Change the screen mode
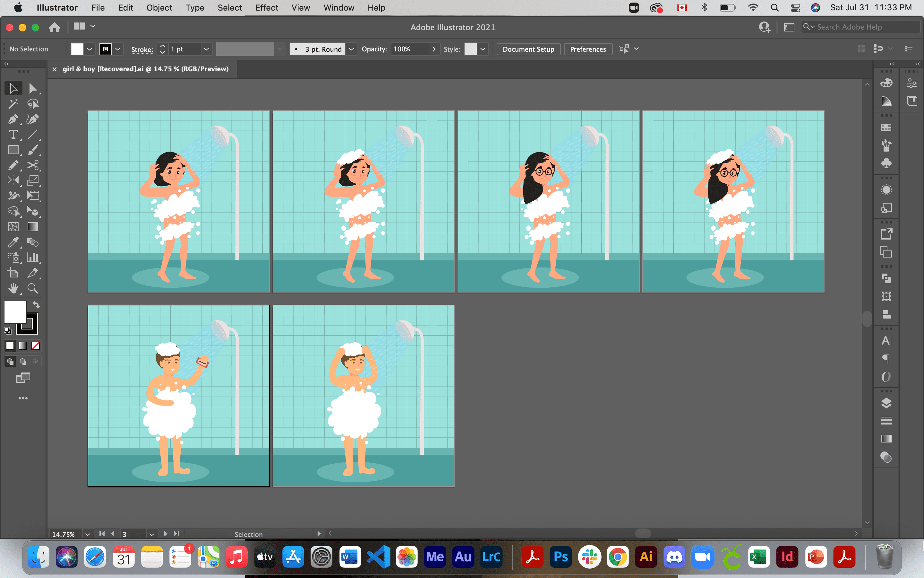 click(23, 378)
